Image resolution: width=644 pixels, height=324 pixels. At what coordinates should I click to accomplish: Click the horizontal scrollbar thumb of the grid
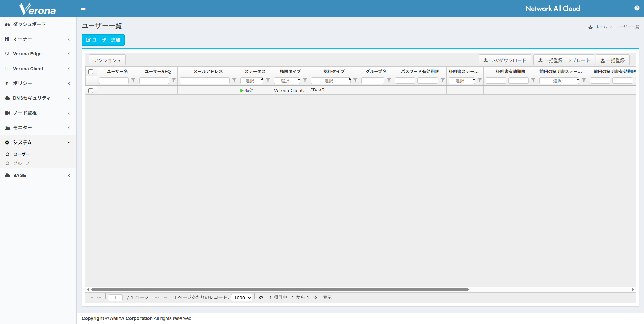coord(280,289)
